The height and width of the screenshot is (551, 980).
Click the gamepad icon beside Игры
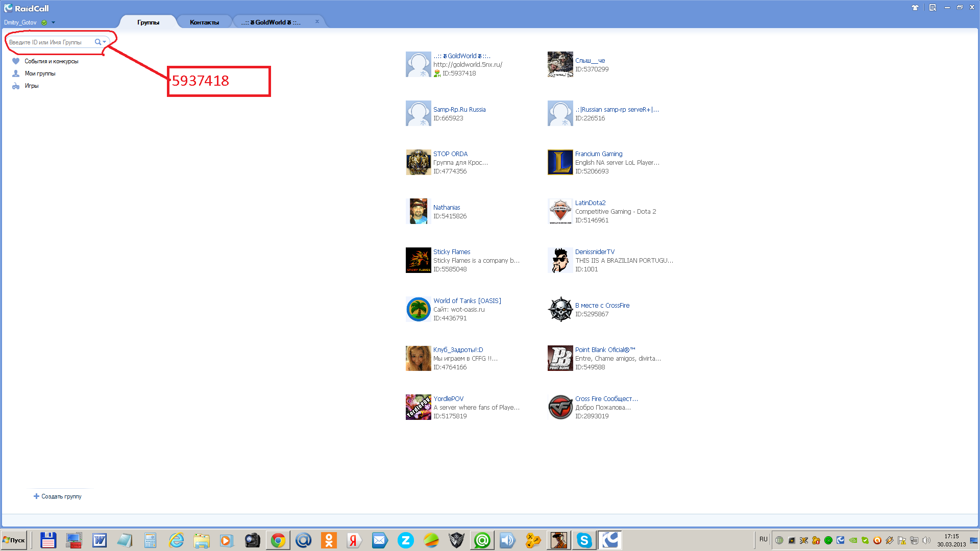(16, 86)
